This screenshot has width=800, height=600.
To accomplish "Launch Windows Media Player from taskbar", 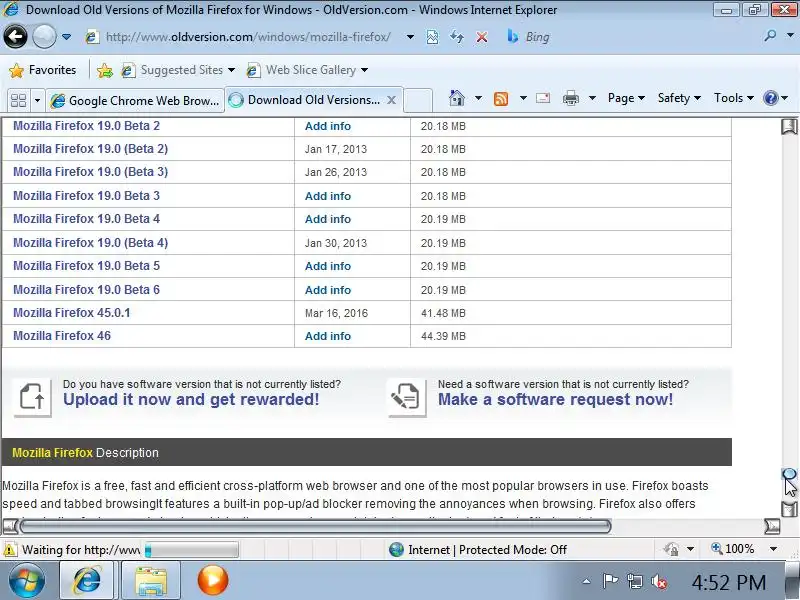I will click(212, 581).
